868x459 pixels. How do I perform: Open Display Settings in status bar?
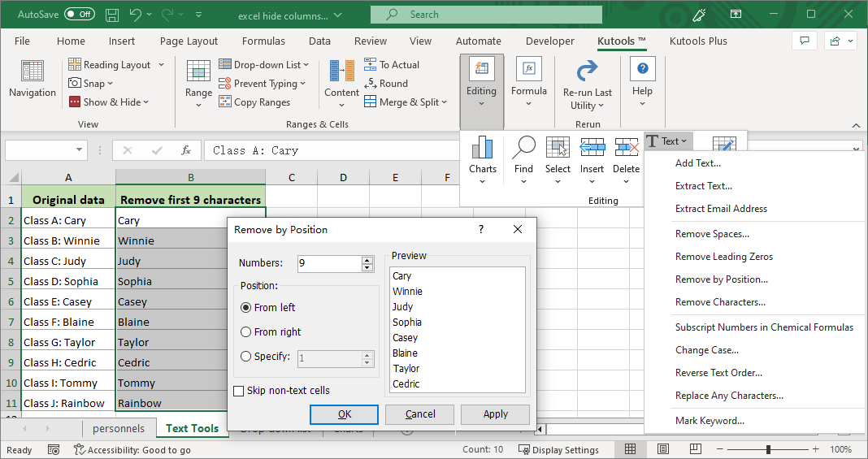(558, 449)
